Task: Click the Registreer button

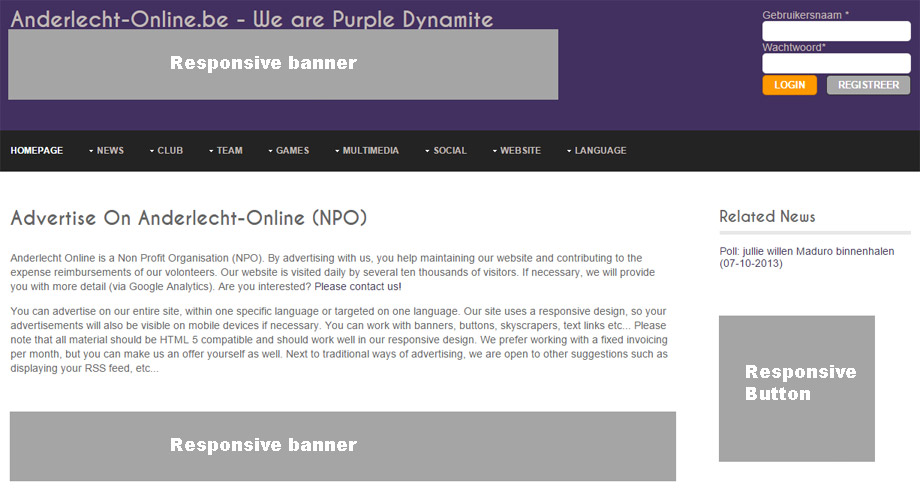Action: coord(868,85)
